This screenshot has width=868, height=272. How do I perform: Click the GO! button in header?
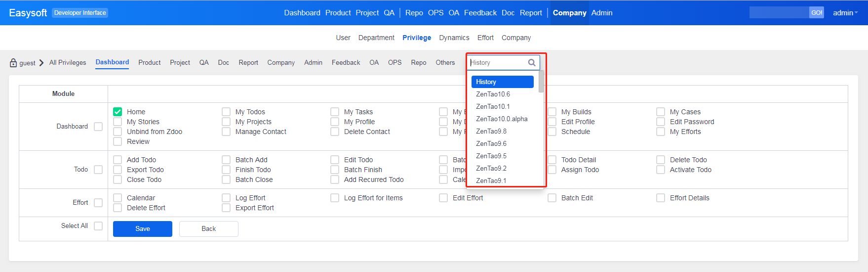click(x=816, y=13)
